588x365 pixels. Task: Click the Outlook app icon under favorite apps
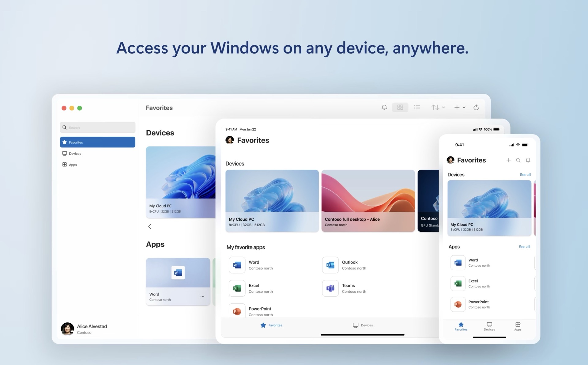[330, 264]
